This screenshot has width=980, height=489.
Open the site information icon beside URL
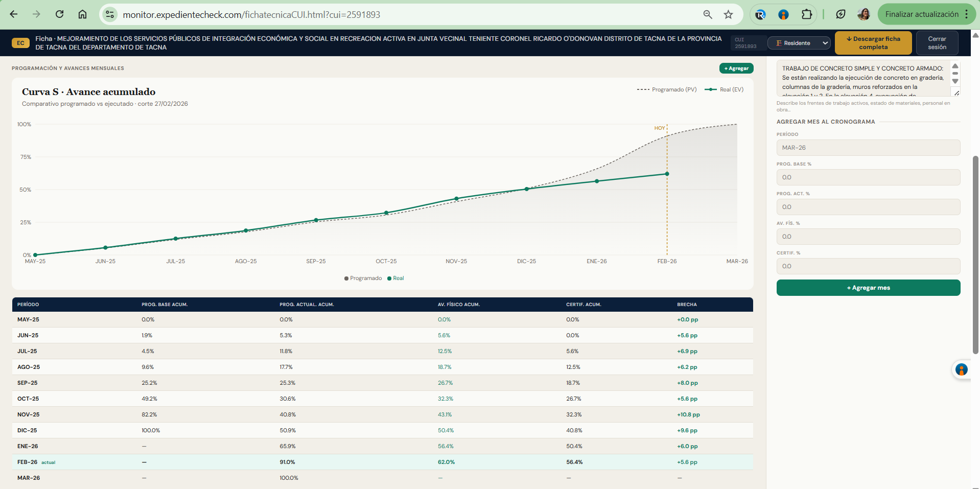(110, 14)
